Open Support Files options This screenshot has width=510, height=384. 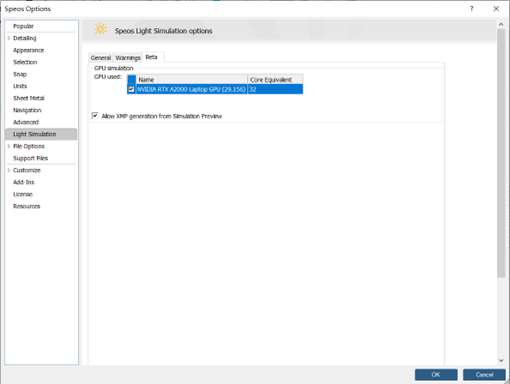coord(30,158)
